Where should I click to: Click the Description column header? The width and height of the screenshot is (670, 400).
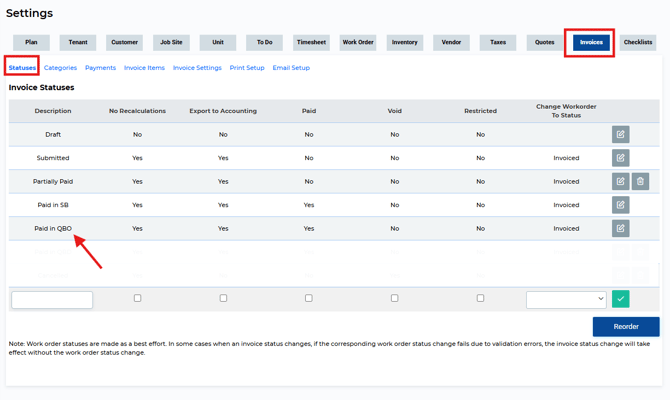point(53,111)
